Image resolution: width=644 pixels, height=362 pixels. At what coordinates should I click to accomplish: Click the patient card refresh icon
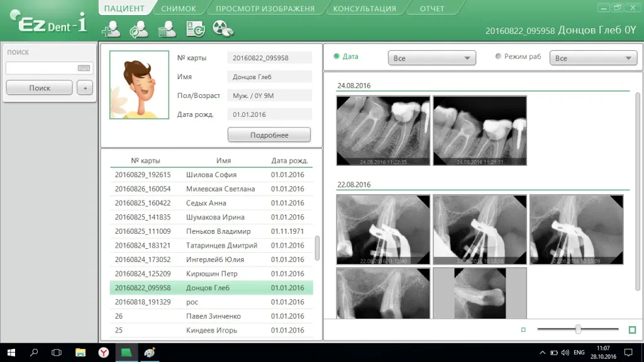[195, 29]
